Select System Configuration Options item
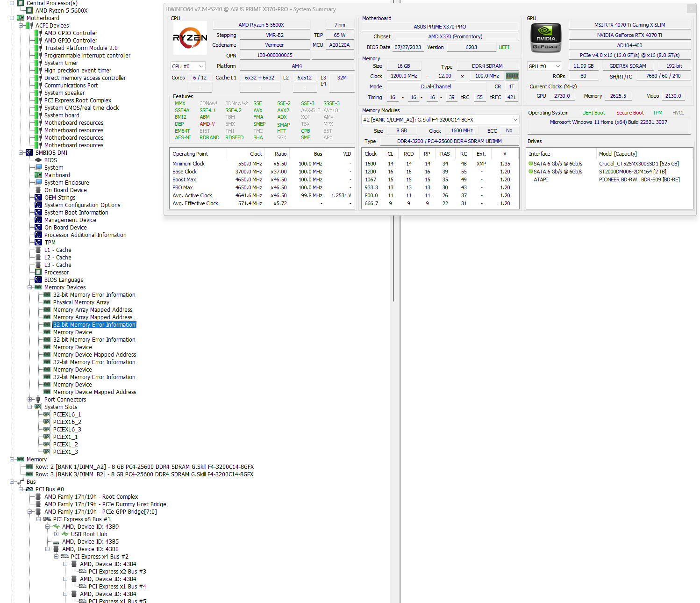Viewport: 700px width, 603px height. [x=82, y=205]
